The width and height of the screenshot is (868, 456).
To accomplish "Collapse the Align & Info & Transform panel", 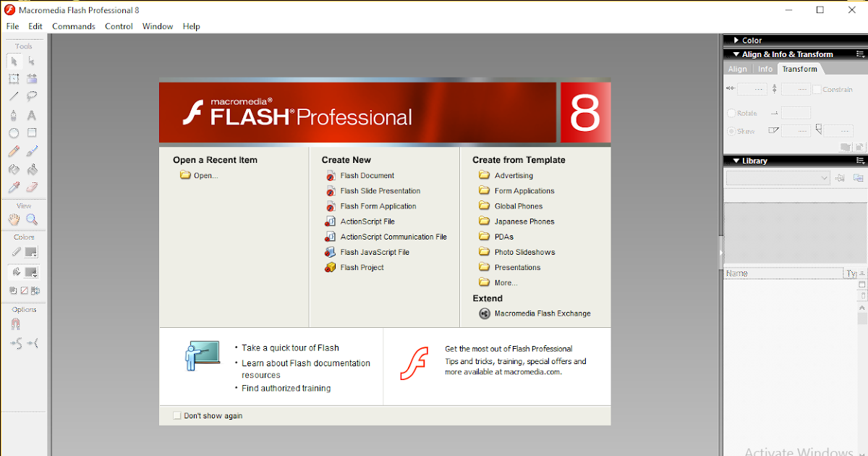I will [736, 54].
